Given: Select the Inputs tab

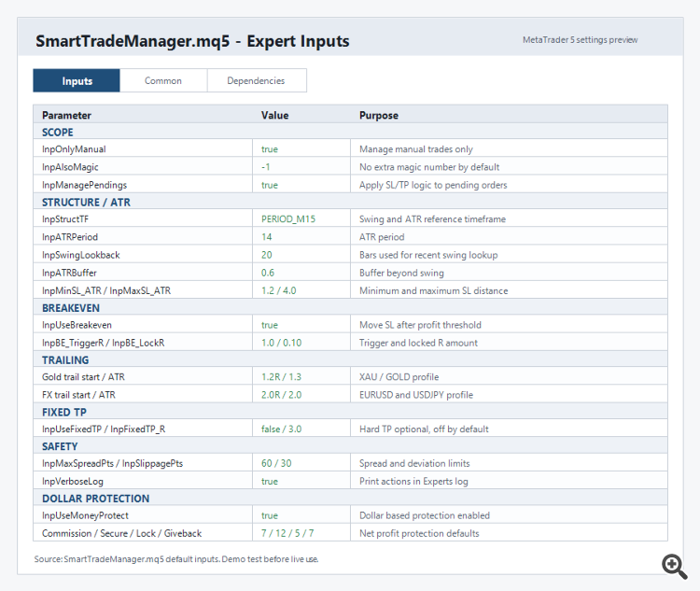Looking at the screenshot, I should pos(77,81).
